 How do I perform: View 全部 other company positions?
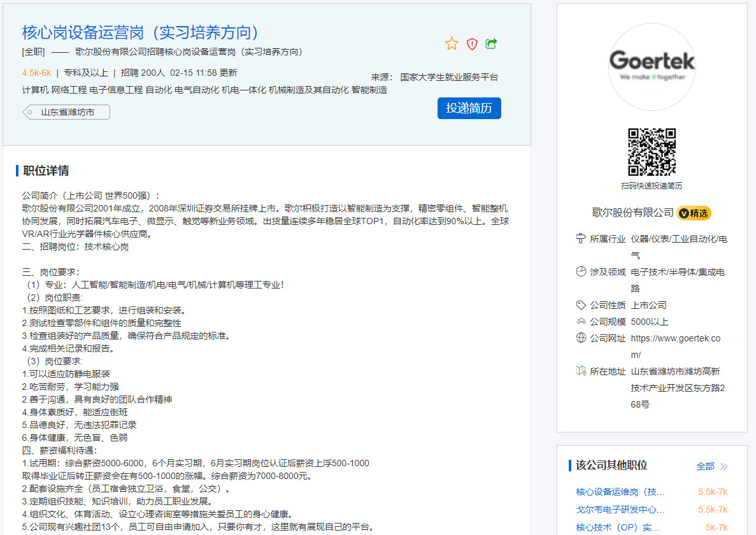(706, 466)
